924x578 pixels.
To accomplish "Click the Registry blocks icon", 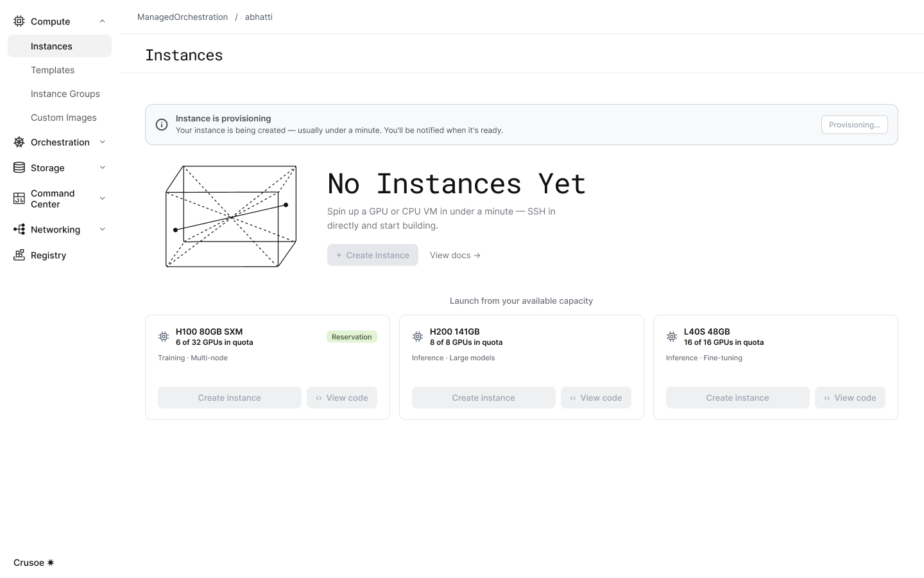I will pos(19,255).
